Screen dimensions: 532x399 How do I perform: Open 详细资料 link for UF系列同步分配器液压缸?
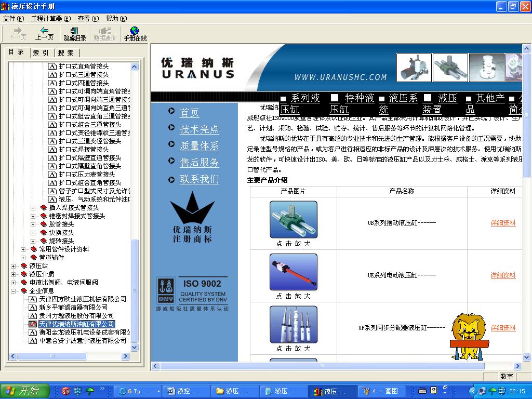click(503, 328)
